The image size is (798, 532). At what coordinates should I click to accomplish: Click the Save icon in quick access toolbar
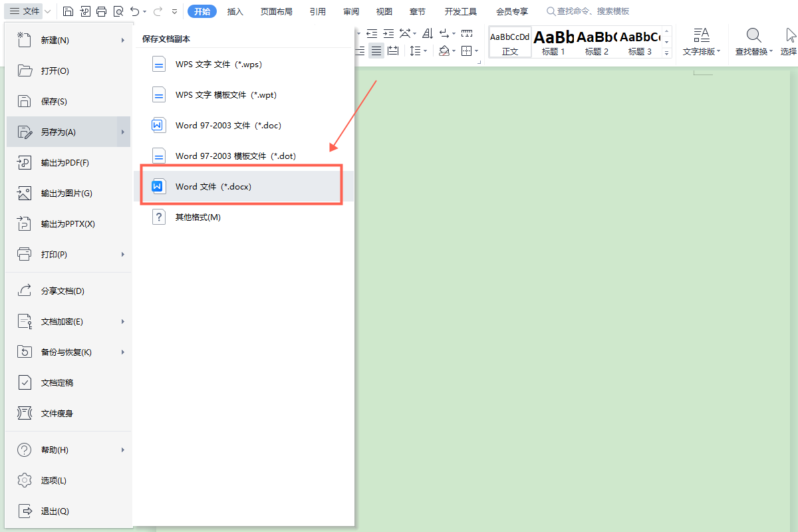point(68,11)
